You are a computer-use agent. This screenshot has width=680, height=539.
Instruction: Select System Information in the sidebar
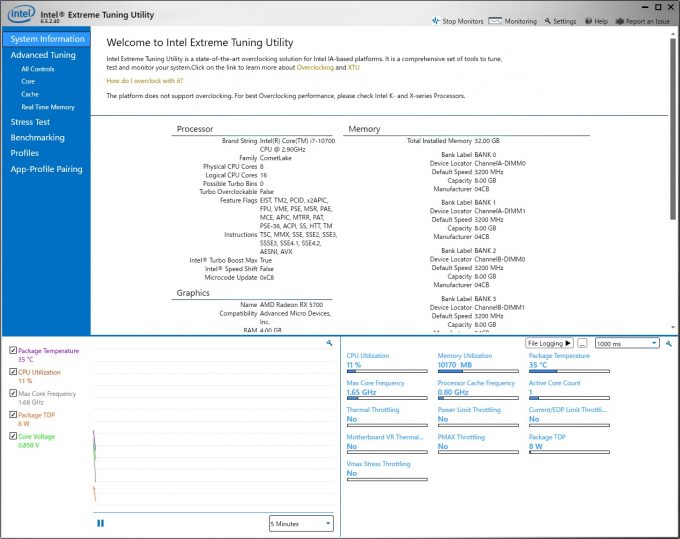point(47,39)
